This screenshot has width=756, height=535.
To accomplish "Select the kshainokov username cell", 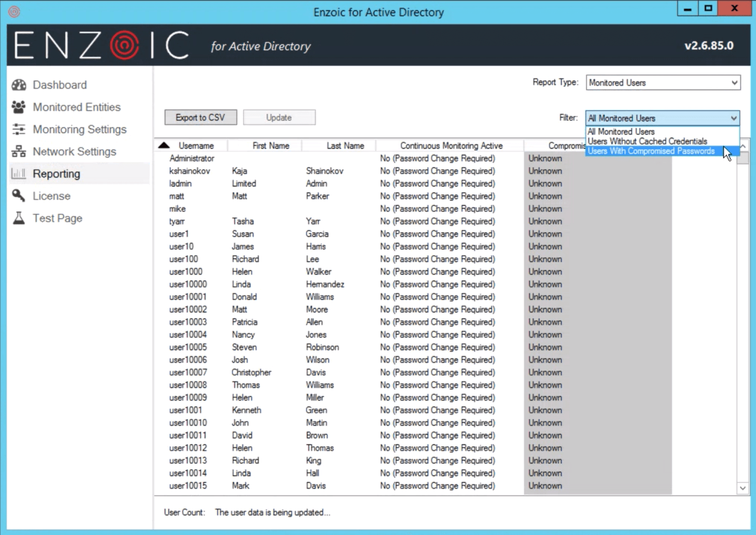I will pos(189,171).
